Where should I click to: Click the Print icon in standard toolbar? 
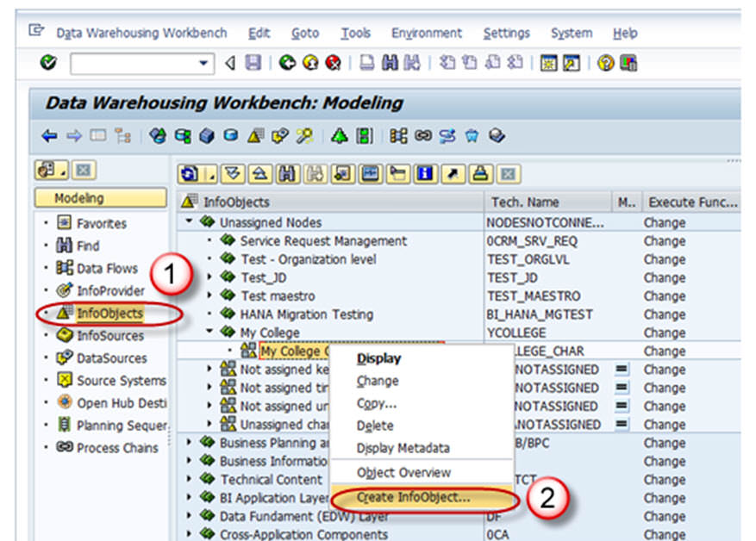tap(366, 63)
